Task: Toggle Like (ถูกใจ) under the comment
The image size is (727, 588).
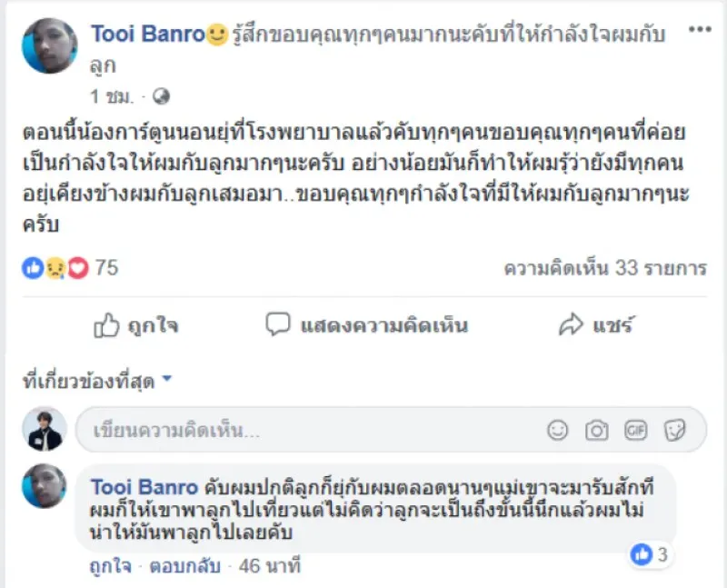Action: [x=106, y=567]
